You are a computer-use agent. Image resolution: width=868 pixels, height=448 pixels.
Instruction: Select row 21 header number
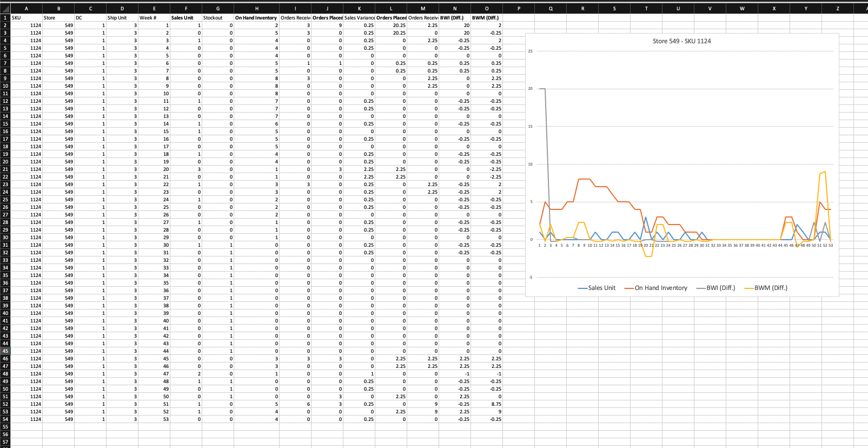tap(5, 169)
